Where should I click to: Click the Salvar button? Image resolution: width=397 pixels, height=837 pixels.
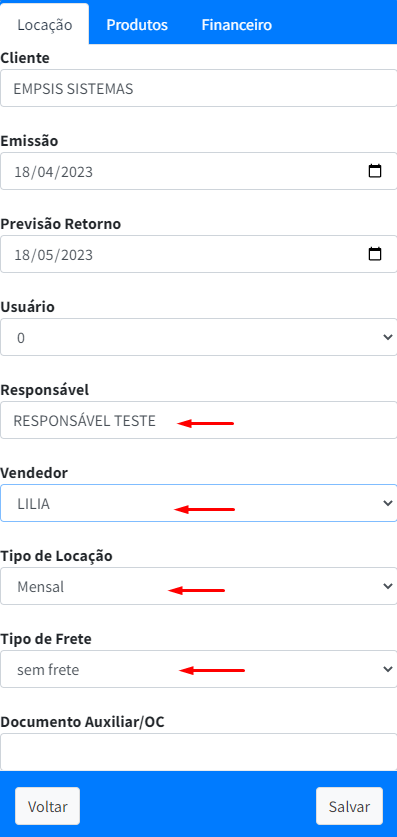pyautogui.click(x=350, y=806)
